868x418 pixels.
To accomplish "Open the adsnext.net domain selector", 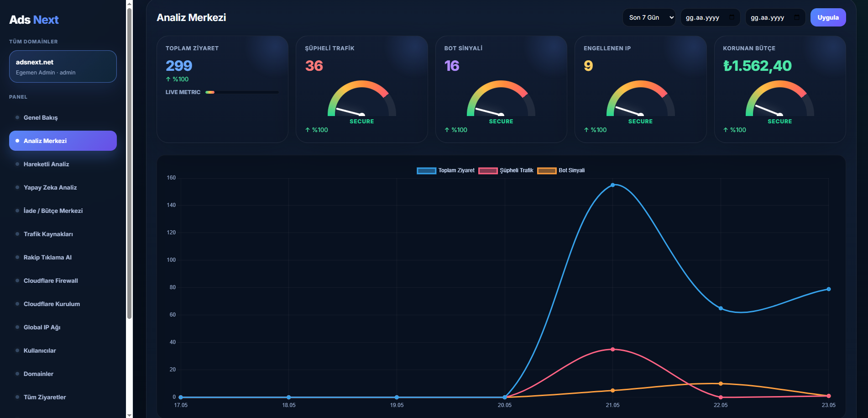I will (x=63, y=67).
